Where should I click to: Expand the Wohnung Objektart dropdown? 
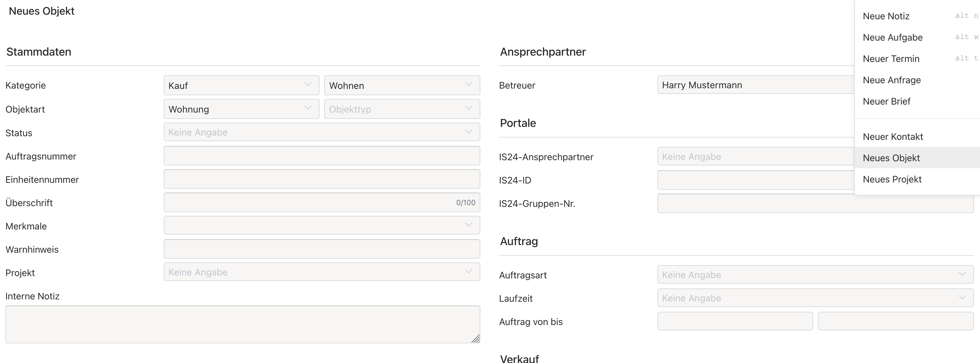pos(241,109)
